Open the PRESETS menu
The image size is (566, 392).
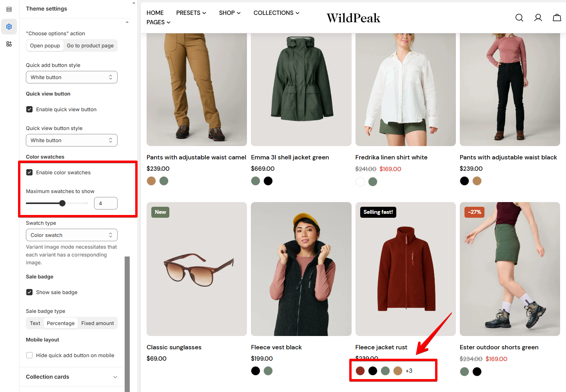(191, 13)
